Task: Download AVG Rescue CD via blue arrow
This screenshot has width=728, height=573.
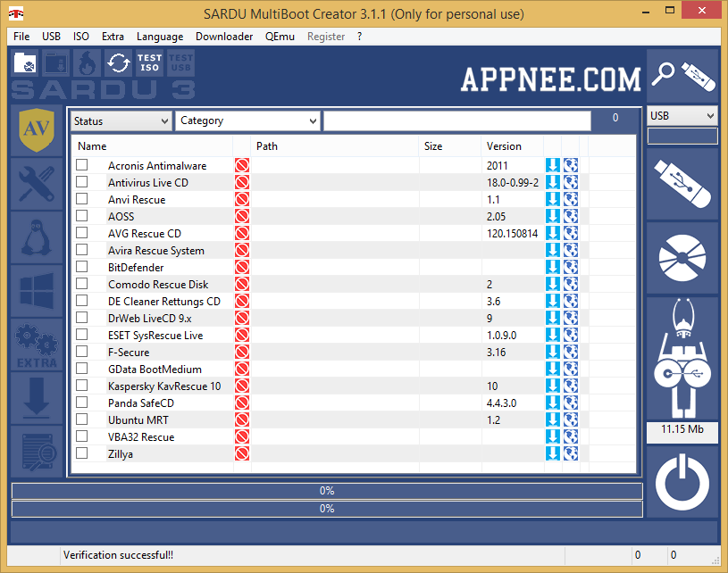Action: click(x=553, y=233)
